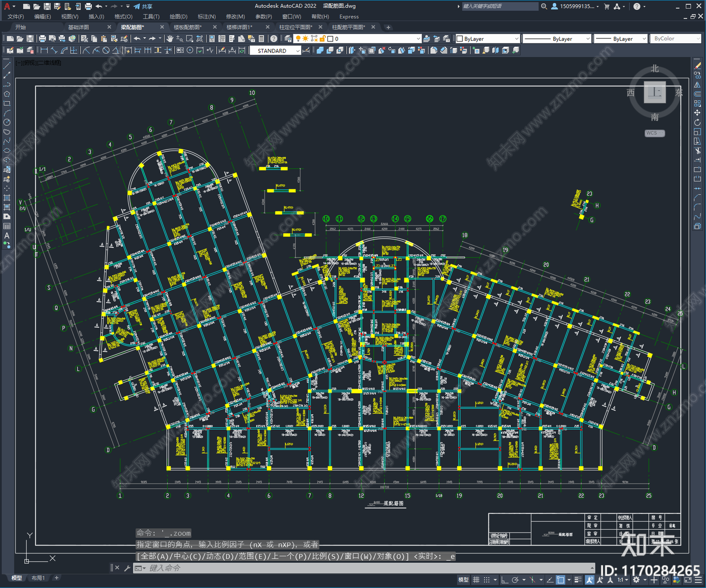Expand the STANDARD dimension style dropdown
The width and height of the screenshot is (706, 588).
point(298,51)
